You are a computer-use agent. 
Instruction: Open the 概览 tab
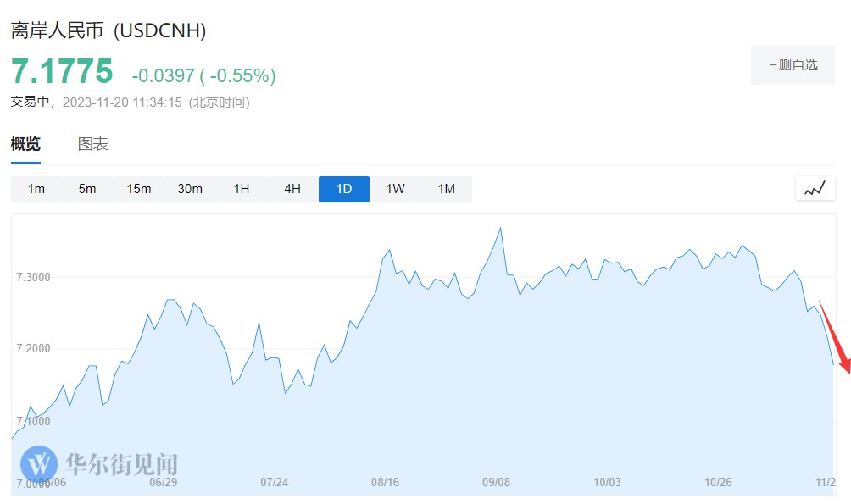click(25, 144)
